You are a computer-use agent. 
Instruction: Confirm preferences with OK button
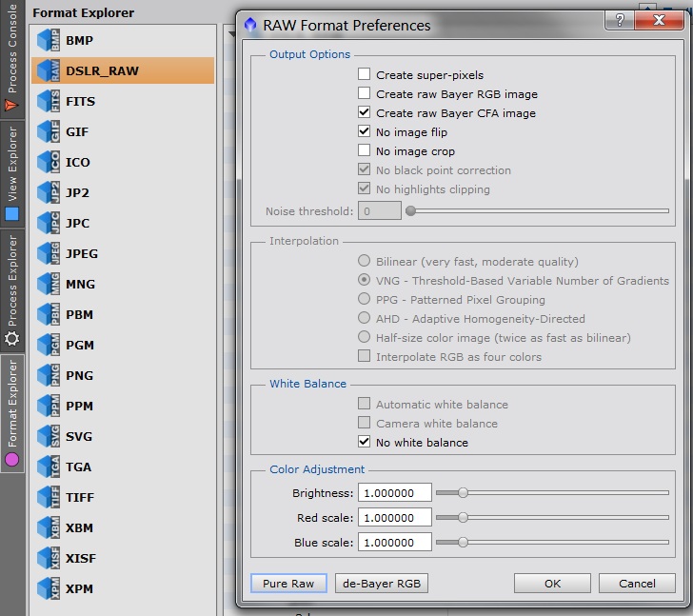point(552,584)
